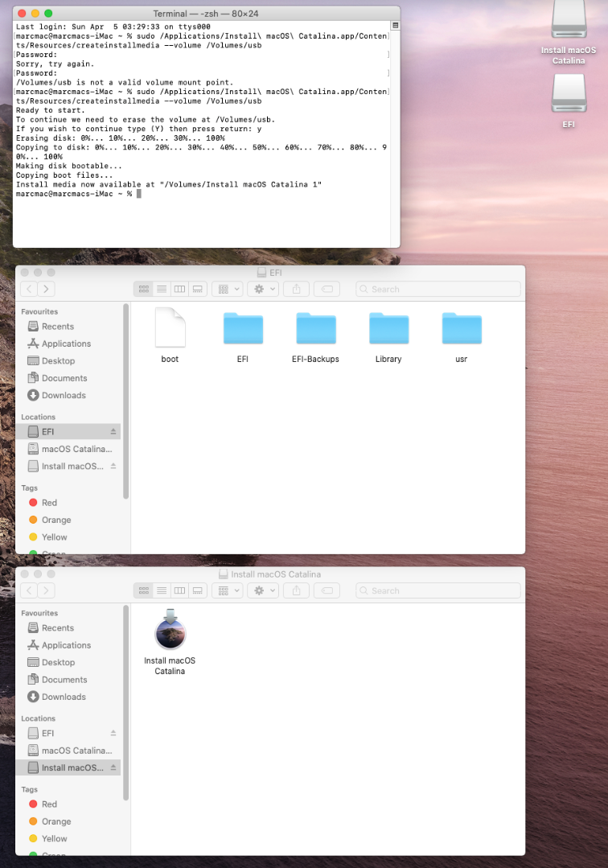608x868 pixels.
Task: Eject EFI volume in EFI window sidebar
Action: click(113, 431)
